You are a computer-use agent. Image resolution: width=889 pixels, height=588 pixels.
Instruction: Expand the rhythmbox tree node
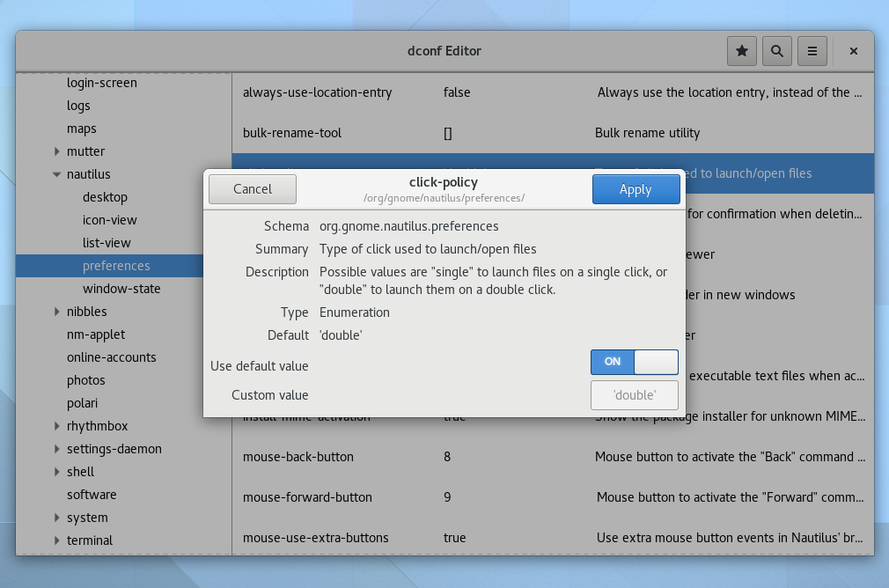tap(56, 426)
